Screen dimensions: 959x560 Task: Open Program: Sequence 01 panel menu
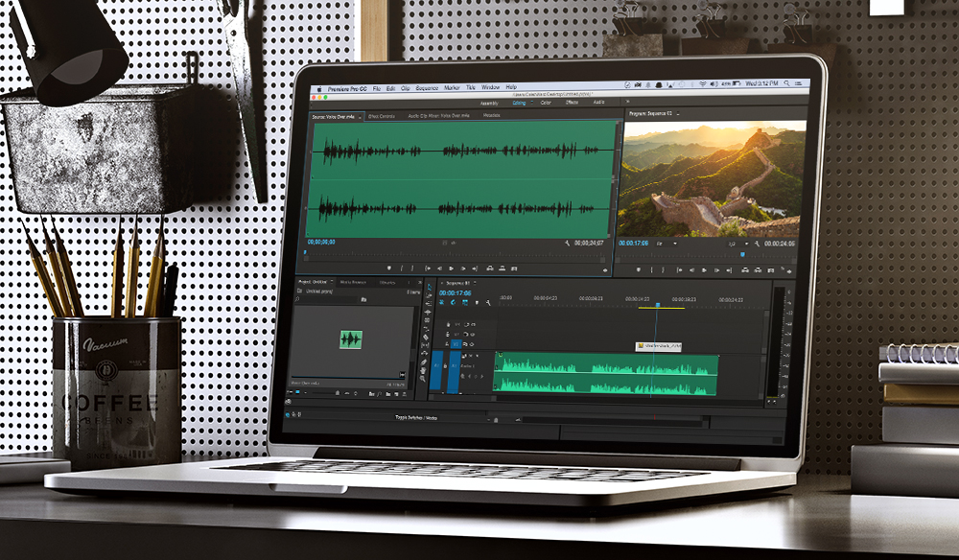(678, 114)
